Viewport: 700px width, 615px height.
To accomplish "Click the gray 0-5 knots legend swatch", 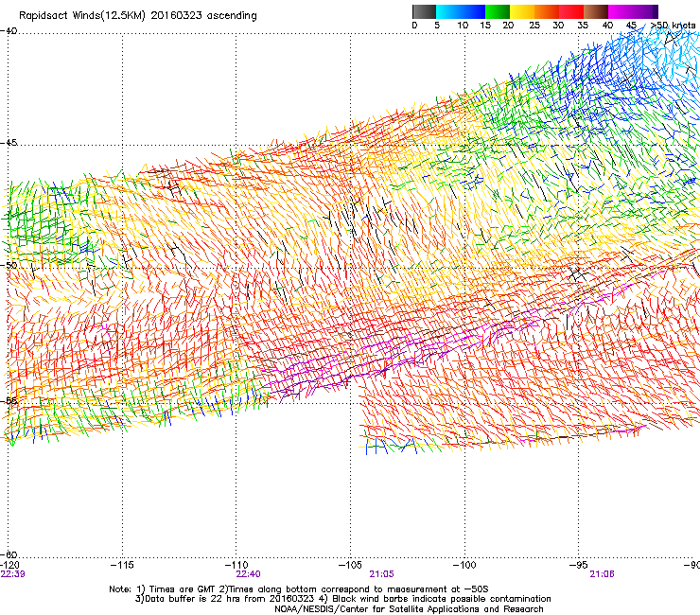I will point(424,11).
